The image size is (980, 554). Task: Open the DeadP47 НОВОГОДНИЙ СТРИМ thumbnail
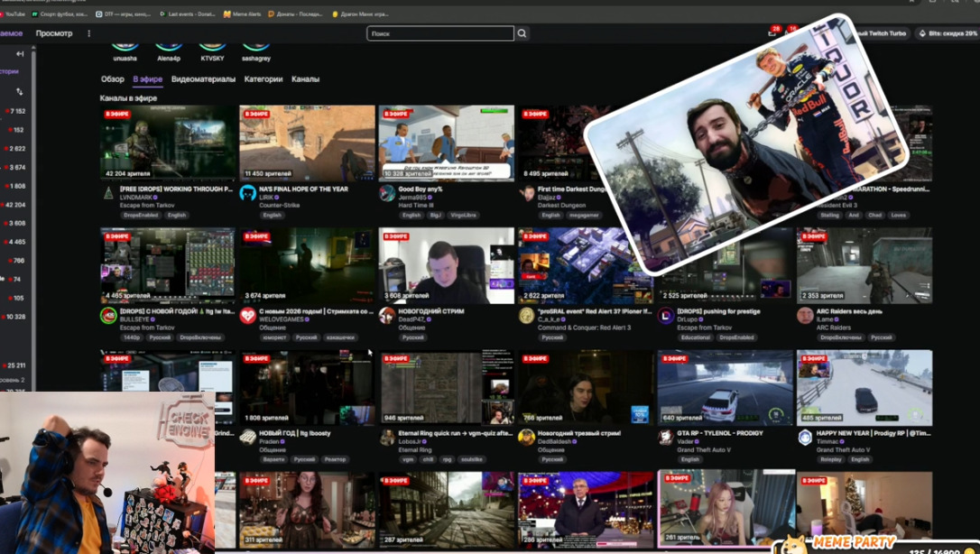(x=447, y=265)
